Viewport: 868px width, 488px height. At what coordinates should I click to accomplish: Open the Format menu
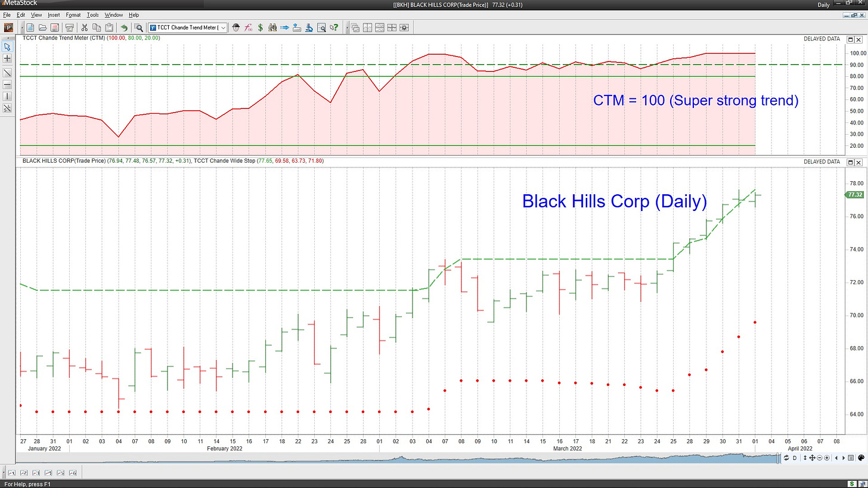coord(73,14)
